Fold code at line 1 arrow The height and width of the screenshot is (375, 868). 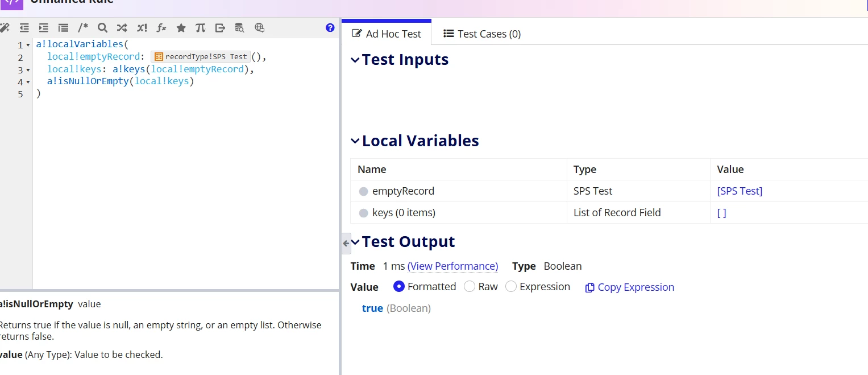tap(28, 45)
